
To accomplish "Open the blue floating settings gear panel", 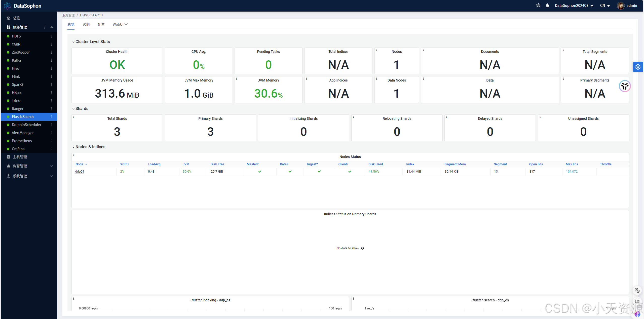I will (638, 67).
